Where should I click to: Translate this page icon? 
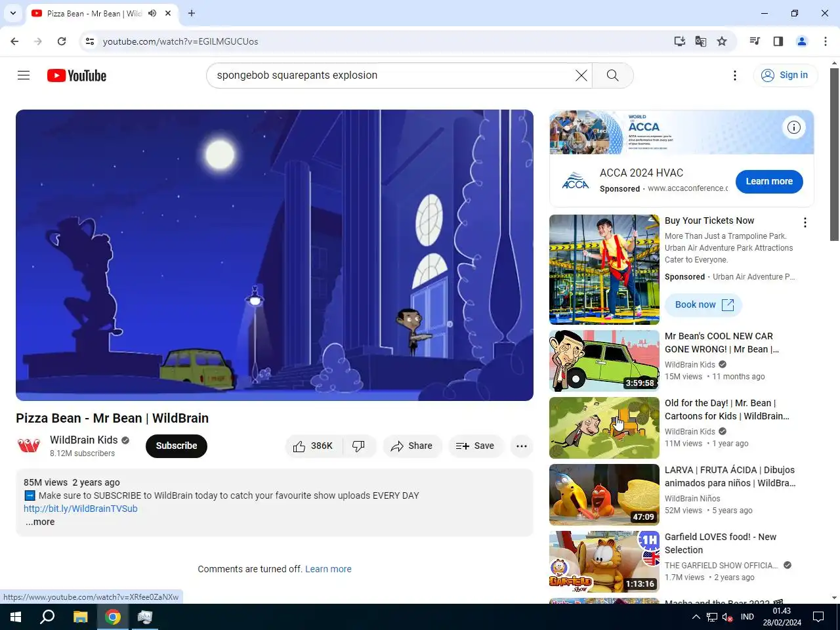[701, 41]
